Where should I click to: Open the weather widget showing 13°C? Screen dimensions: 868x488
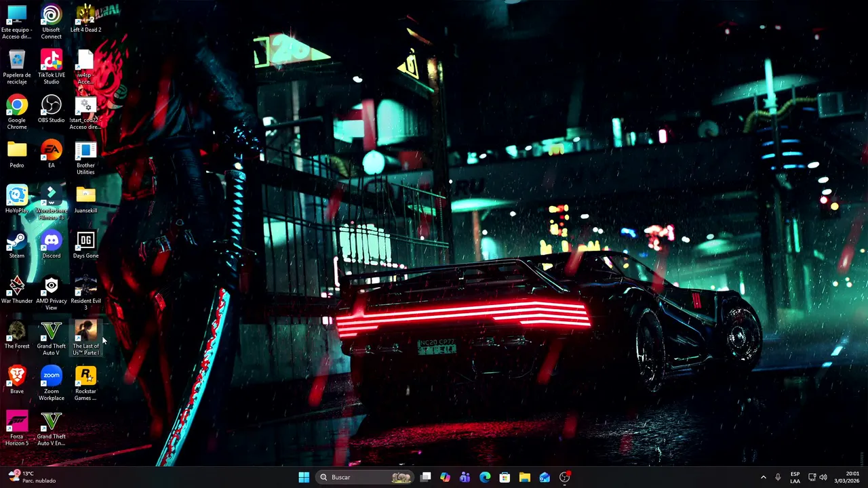click(31, 477)
